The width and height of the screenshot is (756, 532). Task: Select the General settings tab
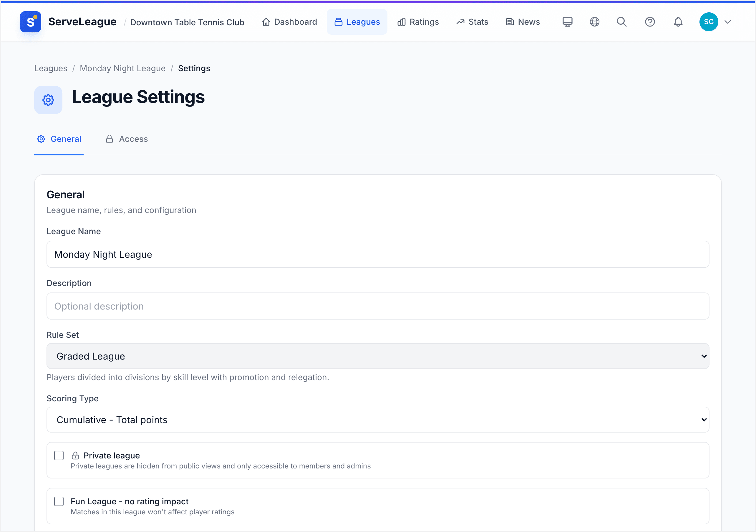59,139
